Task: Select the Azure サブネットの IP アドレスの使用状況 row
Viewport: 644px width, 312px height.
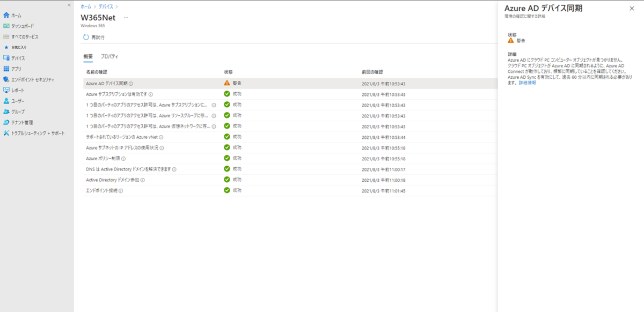Action: (x=290, y=148)
